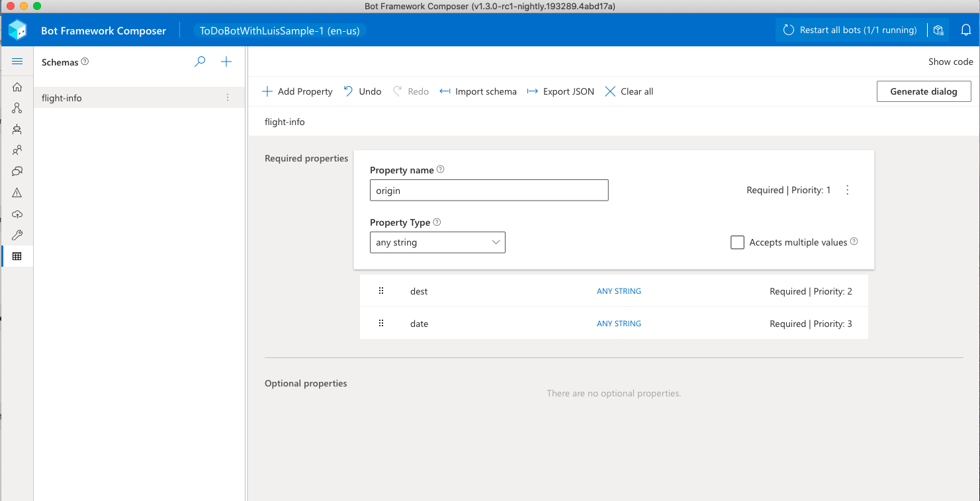Click inside the Property name field
Image resolution: width=980 pixels, height=501 pixels.
(x=488, y=190)
